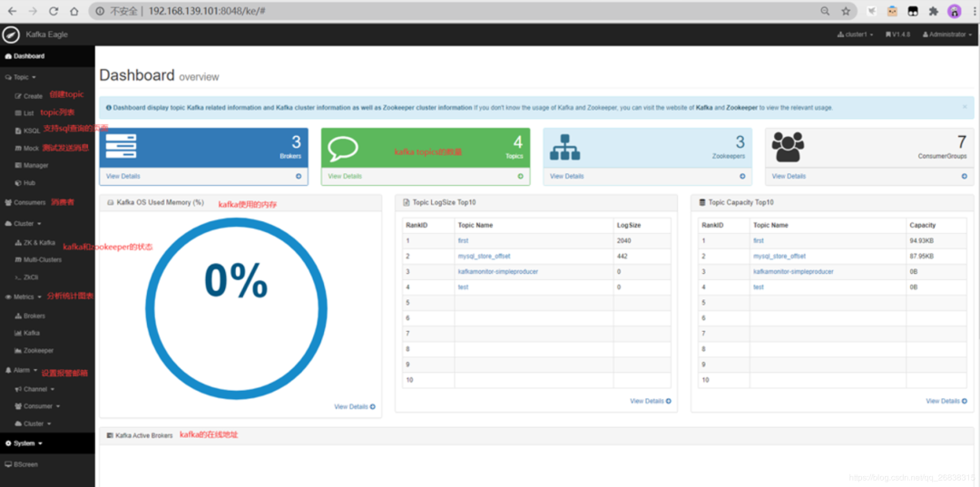Open Mock message page in sidebar
980x487 pixels.
pos(27,148)
